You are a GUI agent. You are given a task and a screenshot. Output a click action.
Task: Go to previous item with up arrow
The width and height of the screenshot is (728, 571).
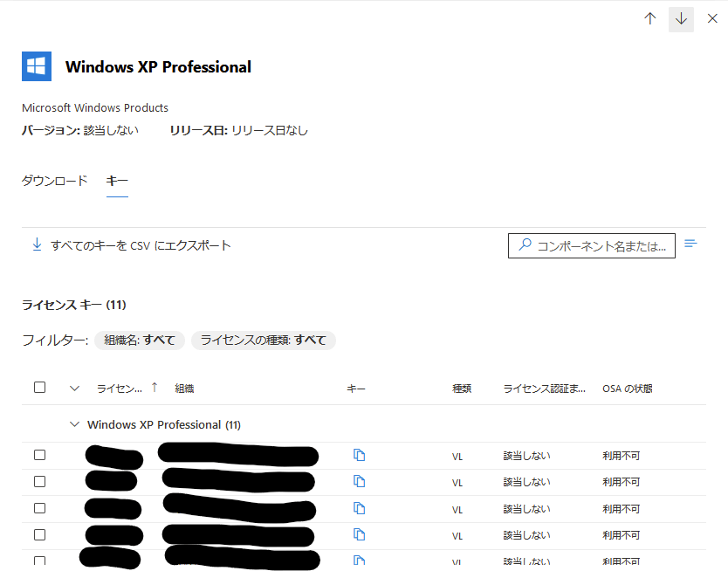point(650,18)
